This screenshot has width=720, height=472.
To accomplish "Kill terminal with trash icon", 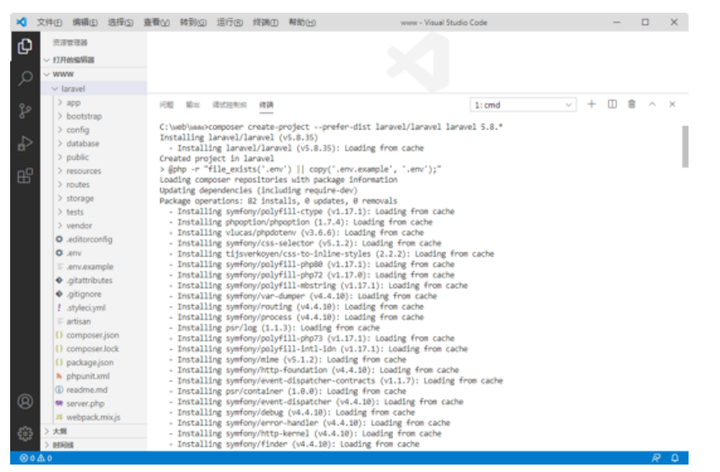I will point(632,104).
